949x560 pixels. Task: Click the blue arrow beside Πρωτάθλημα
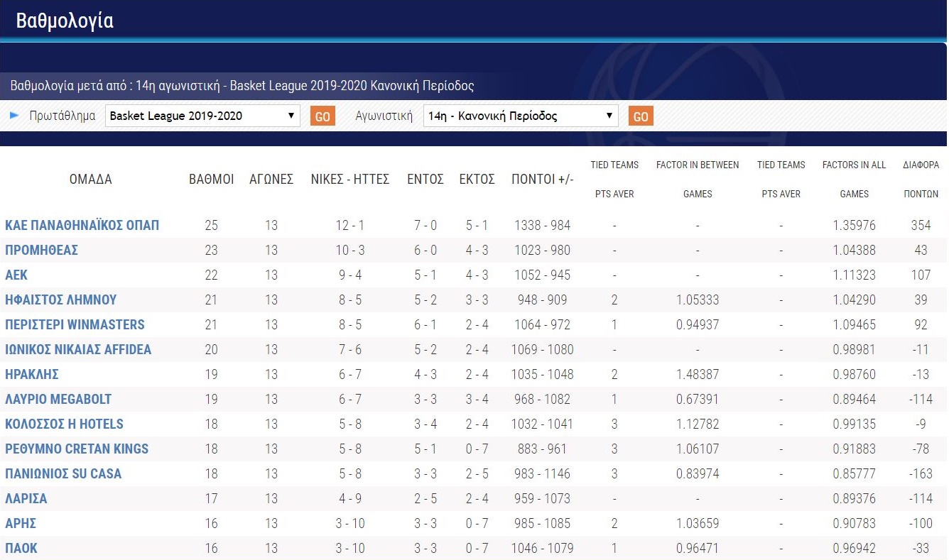pos(14,116)
